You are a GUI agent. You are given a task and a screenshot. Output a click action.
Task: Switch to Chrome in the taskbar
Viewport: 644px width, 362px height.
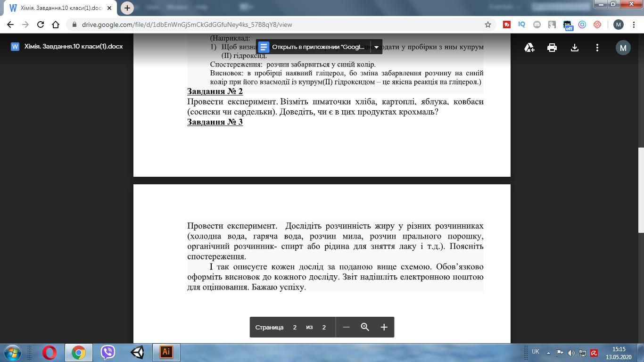[79, 353]
